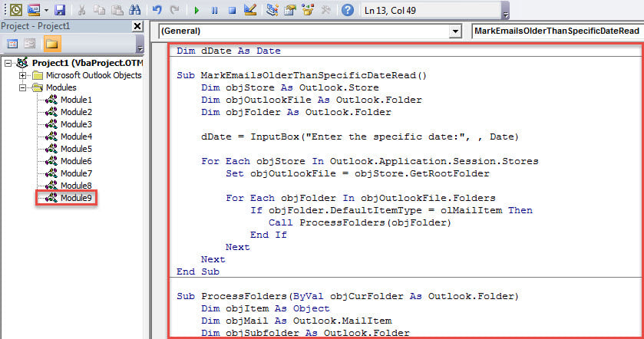Select Module5 in the project tree
Image resolution: width=644 pixels, height=339 pixels.
click(x=75, y=149)
